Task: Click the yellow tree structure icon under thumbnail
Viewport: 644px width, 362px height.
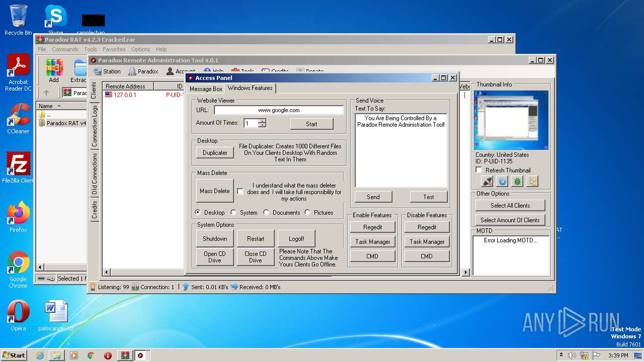Action: [x=532, y=182]
